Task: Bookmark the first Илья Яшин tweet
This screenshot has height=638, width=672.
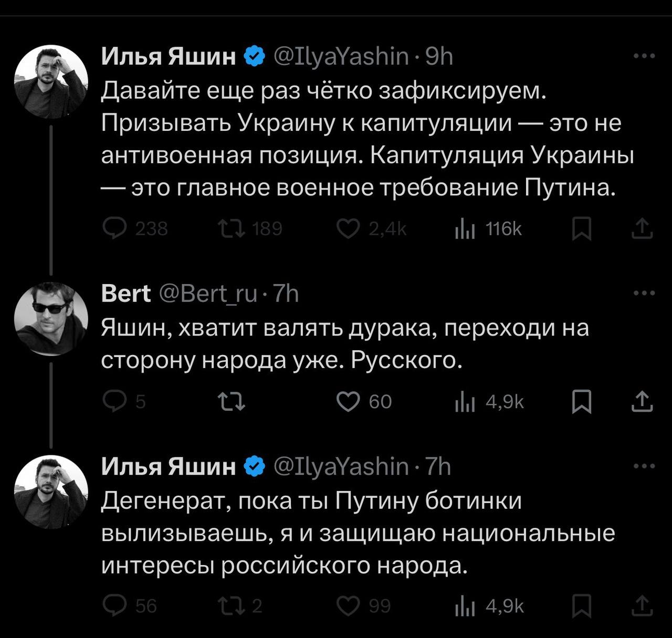Action: point(581,229)
